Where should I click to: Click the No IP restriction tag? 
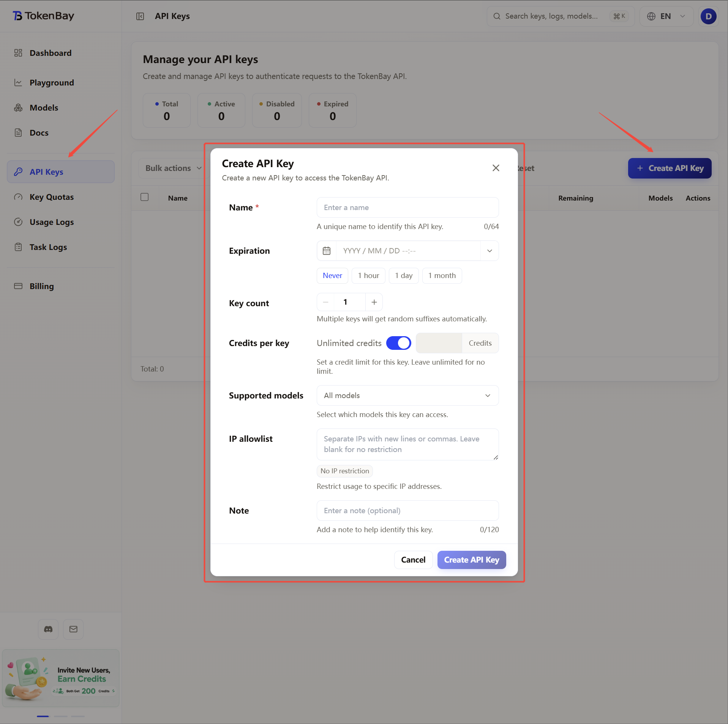coord(344,471)
